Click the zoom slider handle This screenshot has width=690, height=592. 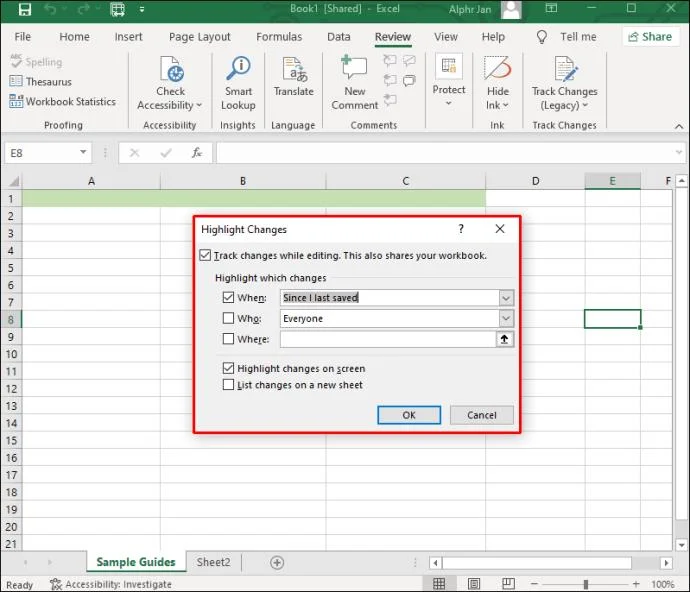click(x=586, y=584)
